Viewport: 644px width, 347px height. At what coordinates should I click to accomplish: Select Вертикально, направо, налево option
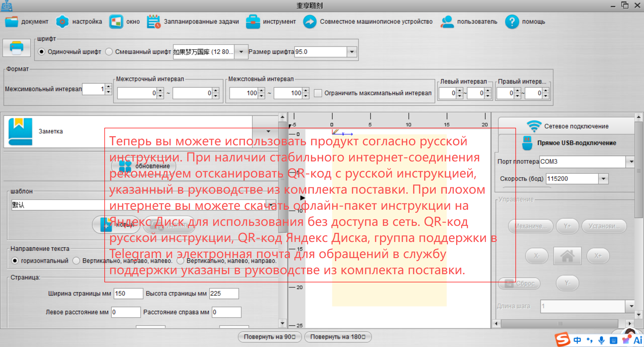click(76, 261)
